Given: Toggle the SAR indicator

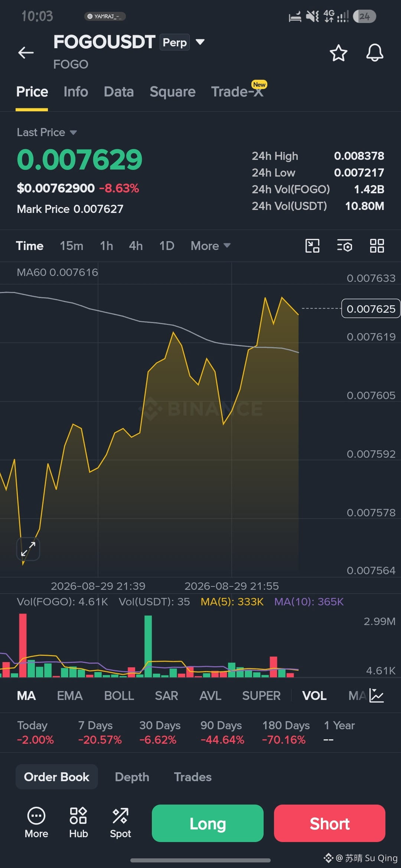Looking at the screenshot, I should [167, 696].
